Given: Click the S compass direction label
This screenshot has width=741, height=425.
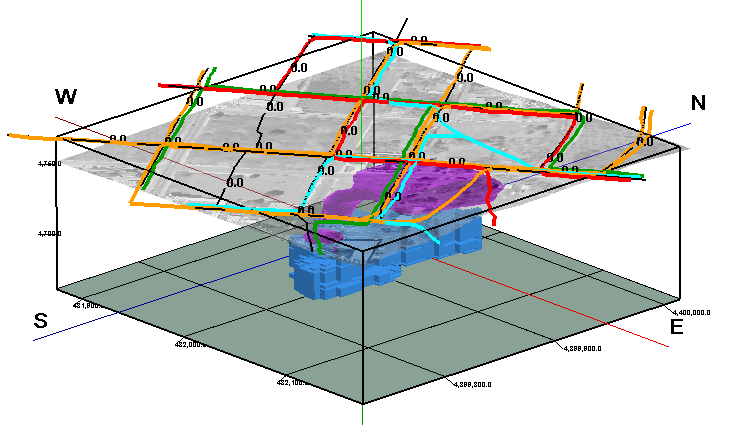Looking at the screenshot, I should (41, 321).
